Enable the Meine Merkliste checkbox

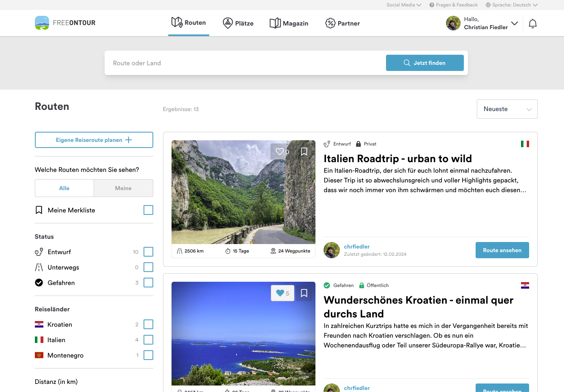pyautogui.click(x=148, y=210)
